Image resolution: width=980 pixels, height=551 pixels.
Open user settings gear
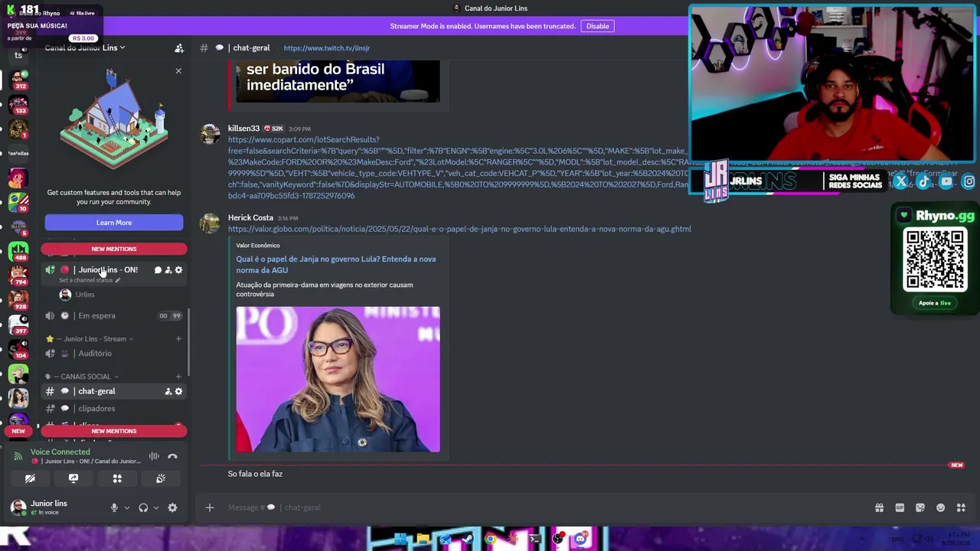coord(172,507)
